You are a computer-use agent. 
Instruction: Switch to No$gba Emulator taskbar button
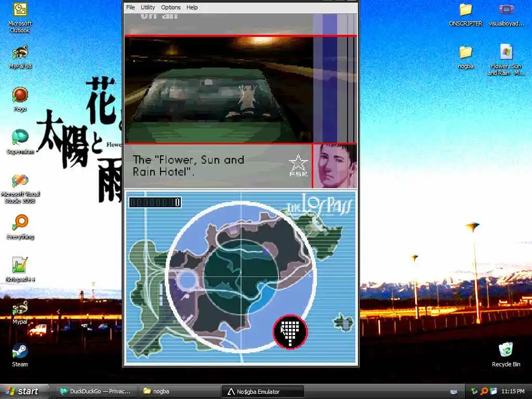(x=262, y=392)
